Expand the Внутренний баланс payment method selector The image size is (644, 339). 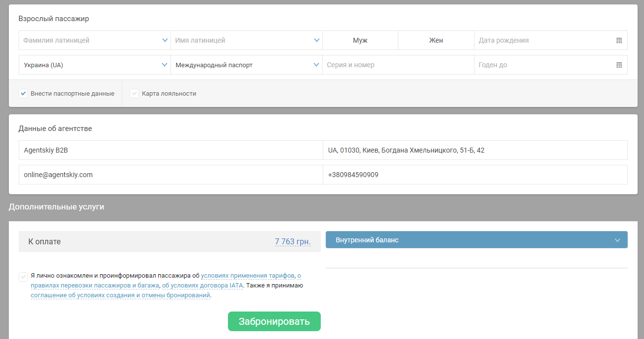pos(476,240)
